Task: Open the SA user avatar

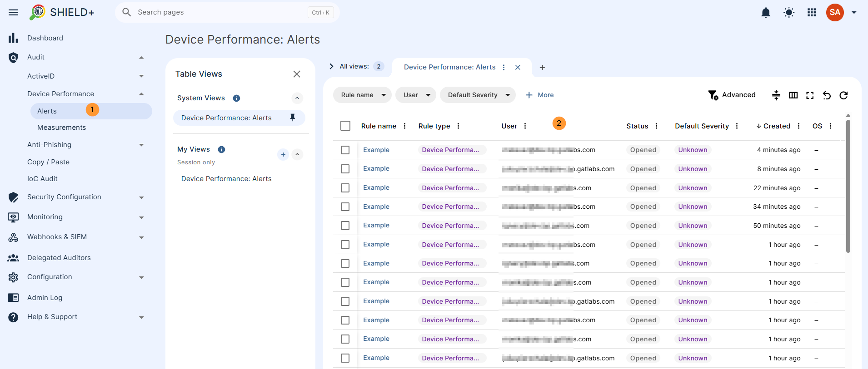Action: click(835, 12)
